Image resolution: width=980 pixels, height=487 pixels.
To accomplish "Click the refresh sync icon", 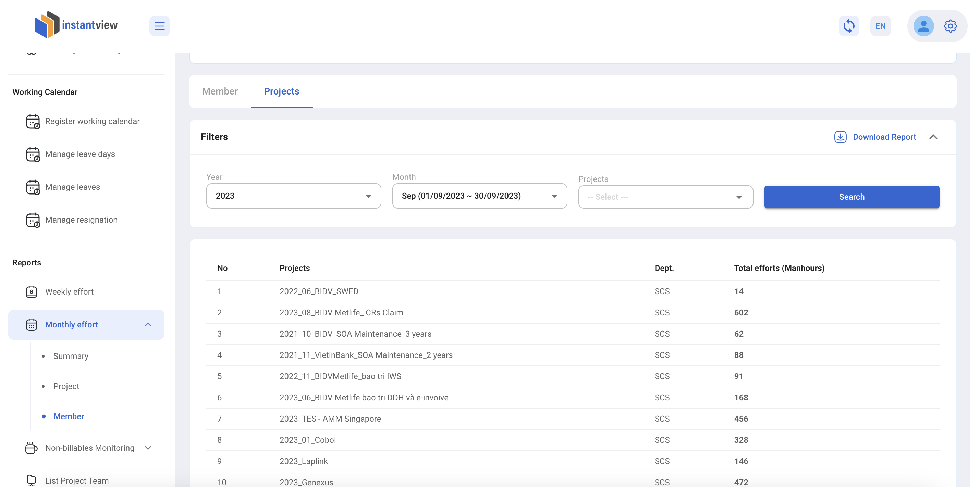I will 849,26.
